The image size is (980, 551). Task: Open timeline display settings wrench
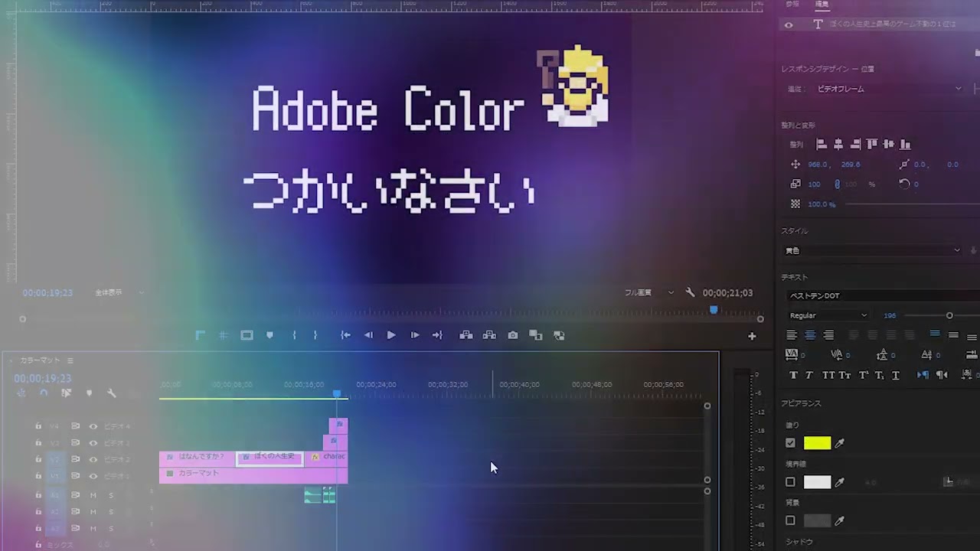(112, 393)
